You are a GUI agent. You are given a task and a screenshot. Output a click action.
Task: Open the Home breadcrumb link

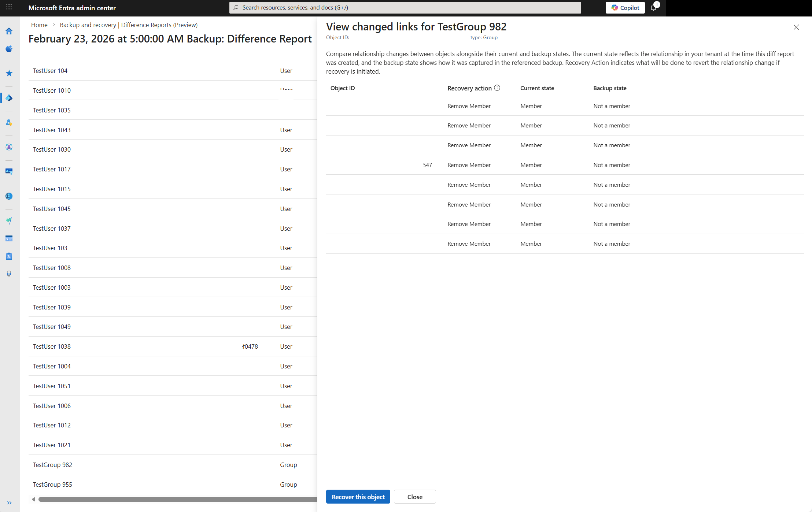coord(39,25)
